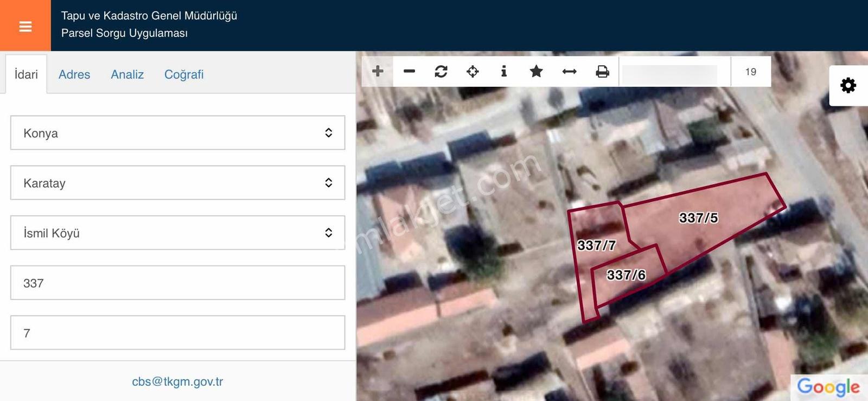Click the cbs@tkgm.gov.tr email link
The image size is (868, 401).
point(177,381)
